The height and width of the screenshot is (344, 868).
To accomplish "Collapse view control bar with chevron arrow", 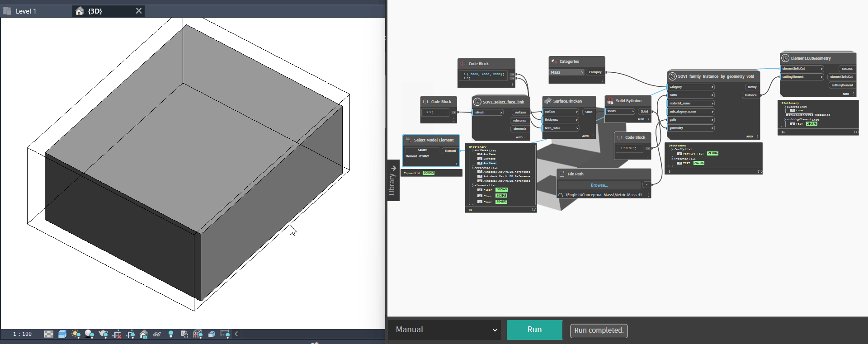I will pos(236,334).
